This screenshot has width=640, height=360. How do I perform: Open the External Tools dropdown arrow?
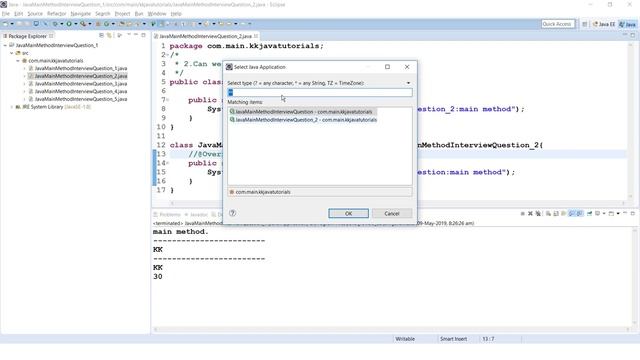point(90,24)
